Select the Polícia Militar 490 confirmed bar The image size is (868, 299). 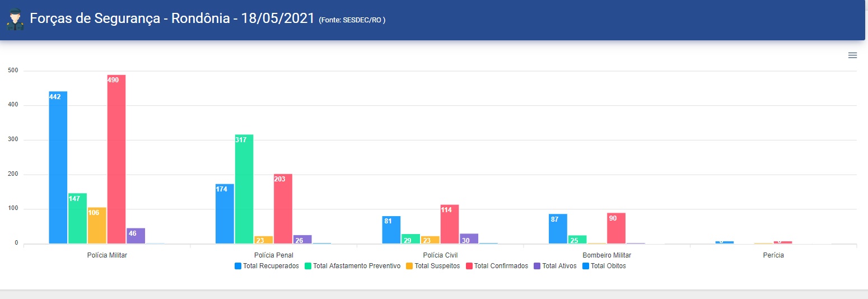point(116,160)
